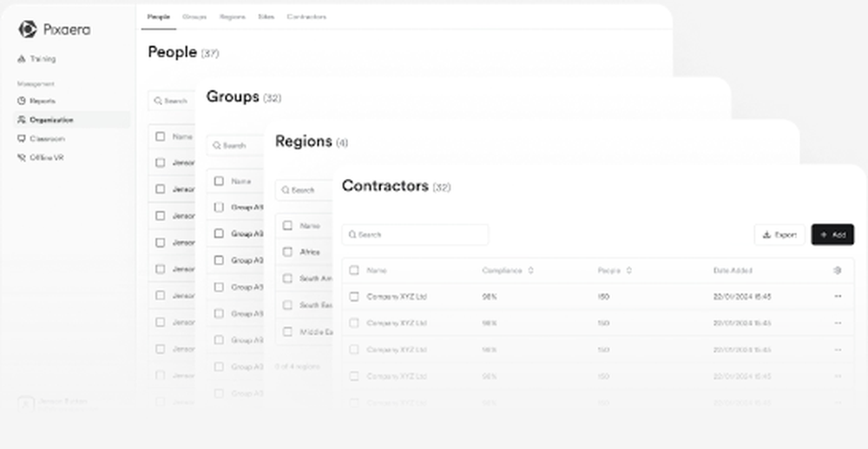Switch to the Contractors tab
Image resolution: width=868 pixels, height=449 pixels.
[306, 17]
